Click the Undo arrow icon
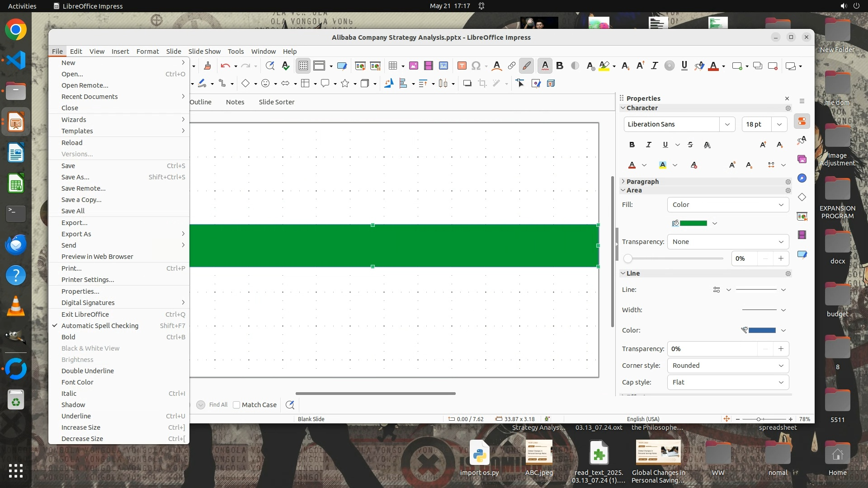 coord(225,66)
